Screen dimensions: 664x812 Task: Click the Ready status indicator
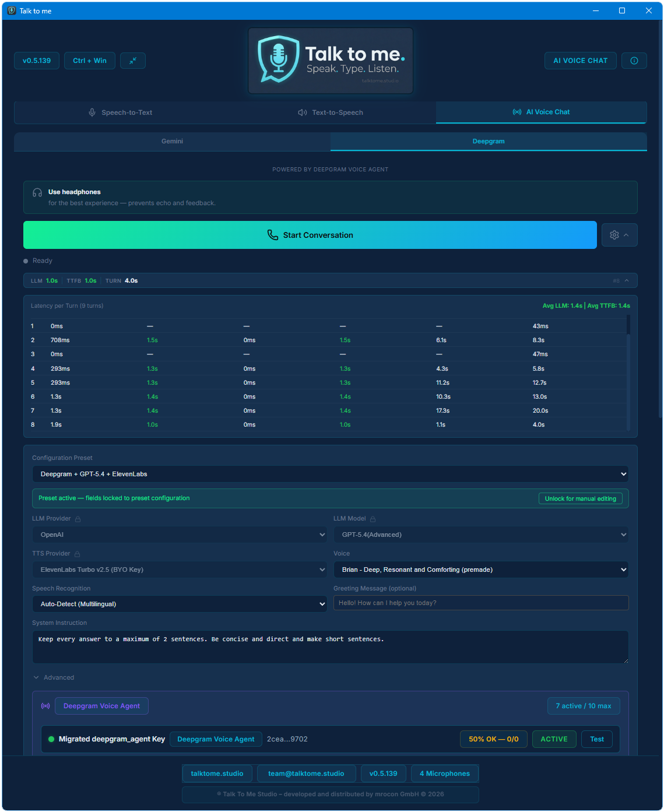click(38, 261)
